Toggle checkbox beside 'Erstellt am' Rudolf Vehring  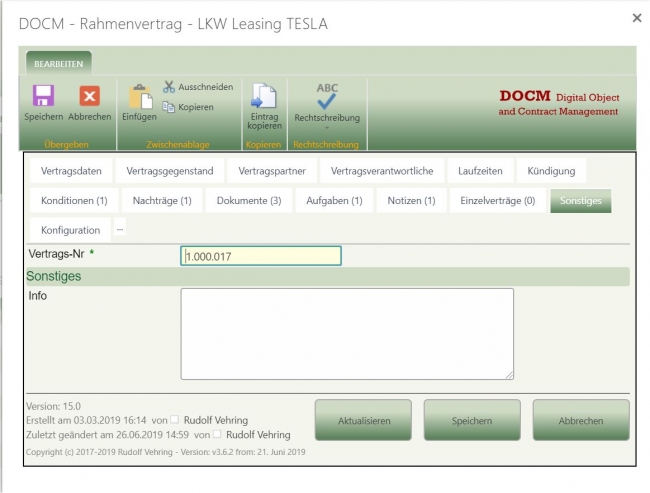[x=175, y=420]
